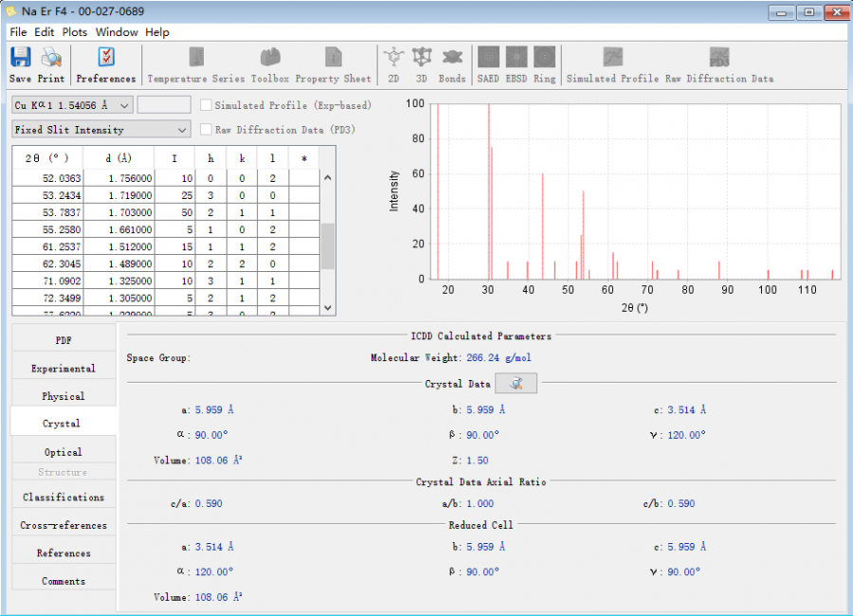Open the SAED pattern tool

(x=488, y=59)
